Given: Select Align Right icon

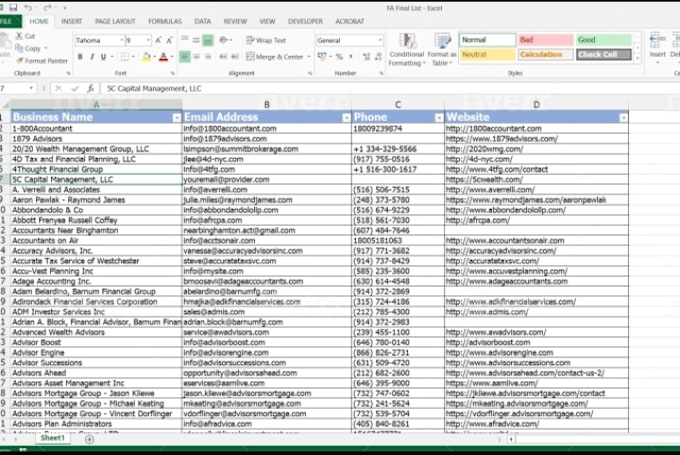Looking at the screenshot, I should coord(208,57).
